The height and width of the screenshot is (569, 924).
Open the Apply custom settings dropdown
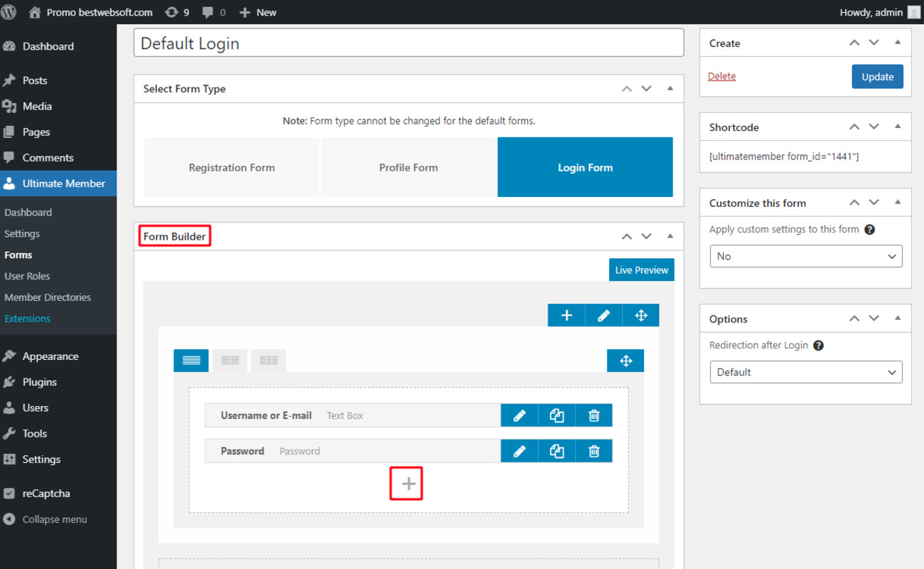[x=806, y=256]
